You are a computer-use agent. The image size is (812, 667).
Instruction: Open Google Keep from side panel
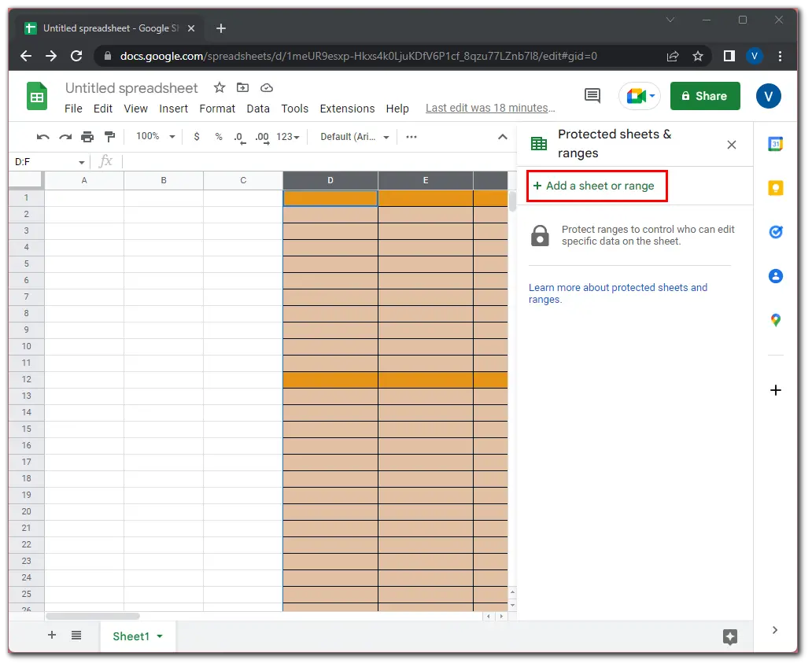[x=775, y=188]
